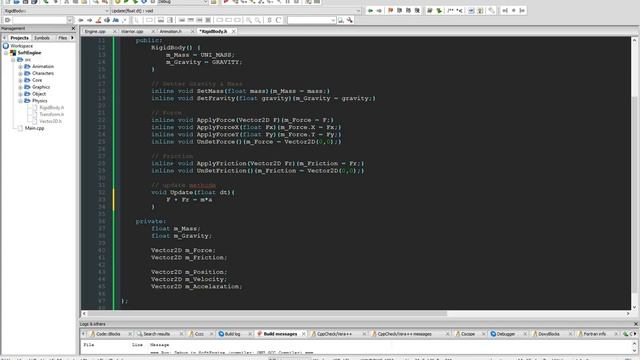Viewport: 640px width, 360px height.
Task: Open the Build log tab
Action: click(232, 334)
